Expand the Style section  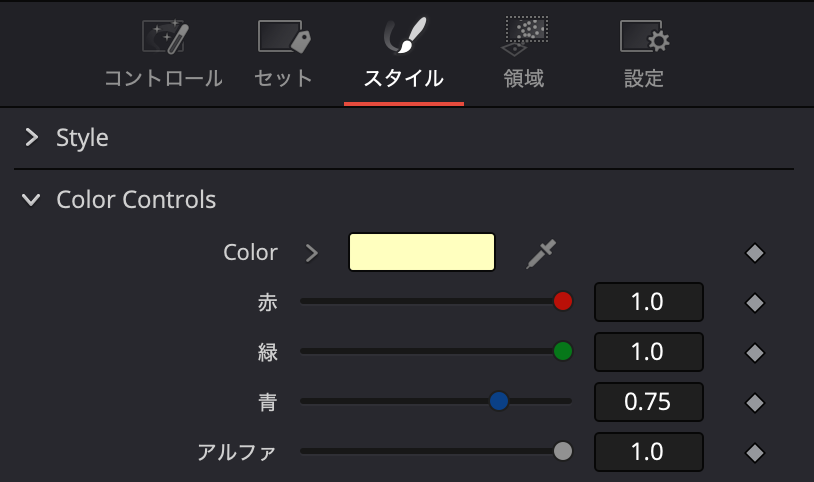[32, 138]
